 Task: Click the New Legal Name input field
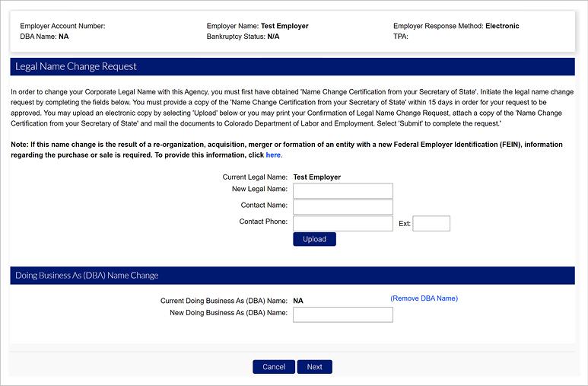(x=342, y=190)
